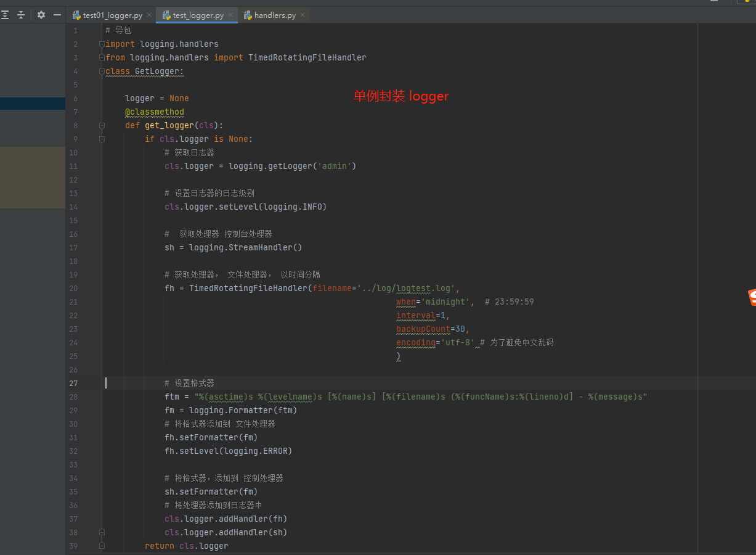Image resolution: width=756 pixels, height=555 pixels.
Task: Click line number 27 in the gutter
Action: point(73,383)
